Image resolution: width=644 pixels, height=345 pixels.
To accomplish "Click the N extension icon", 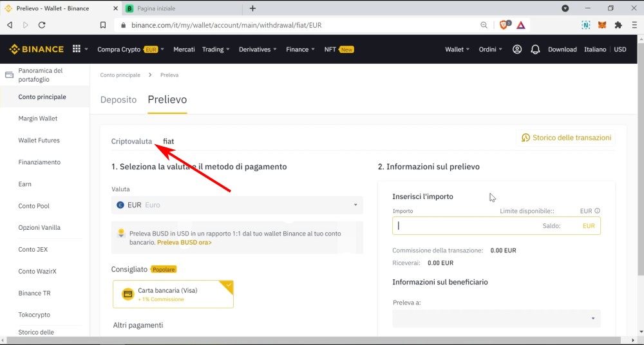I will pyautogui.click(x=585, y=25).
